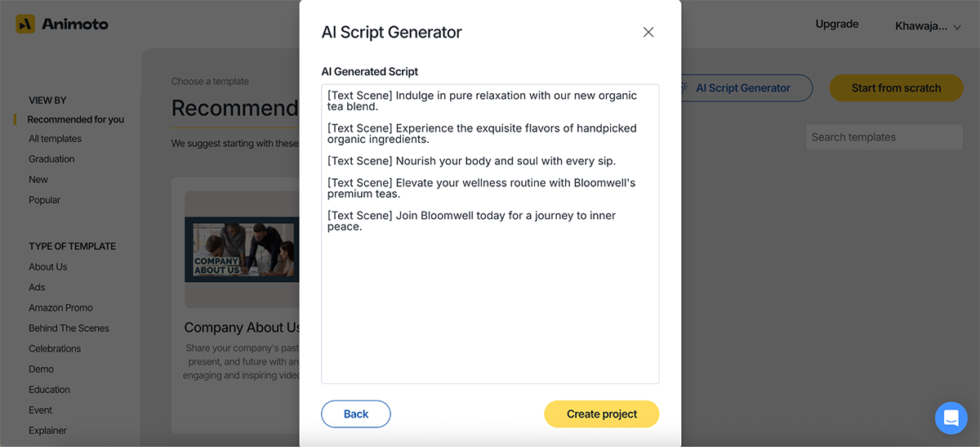The width and height of the screenshot is (980, 447).
Task: Open the chat support bubble
Action: click(951, 418)
